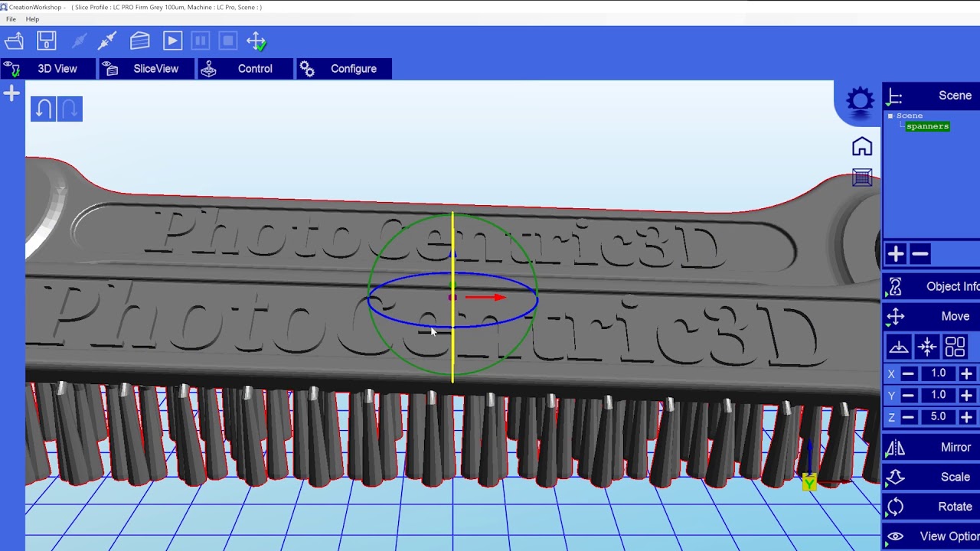Decrease Z move with minus button
Image resolution: width=980 pixels, height=551 pixels.
point(908,417)
